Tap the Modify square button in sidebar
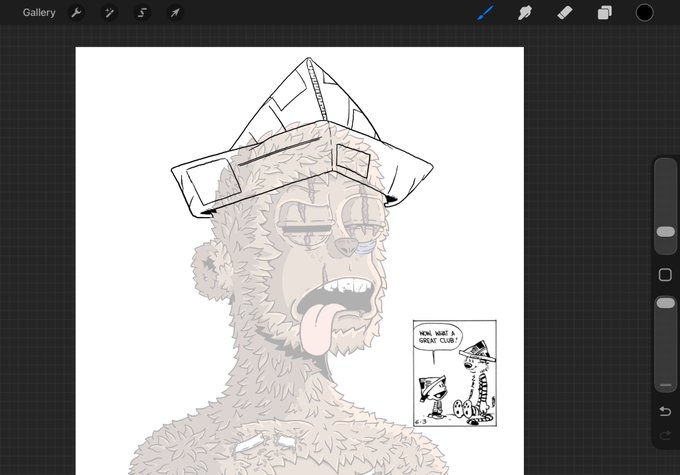Image resolution: width=680 pixels, height=475 pixels. click(665, 275)
